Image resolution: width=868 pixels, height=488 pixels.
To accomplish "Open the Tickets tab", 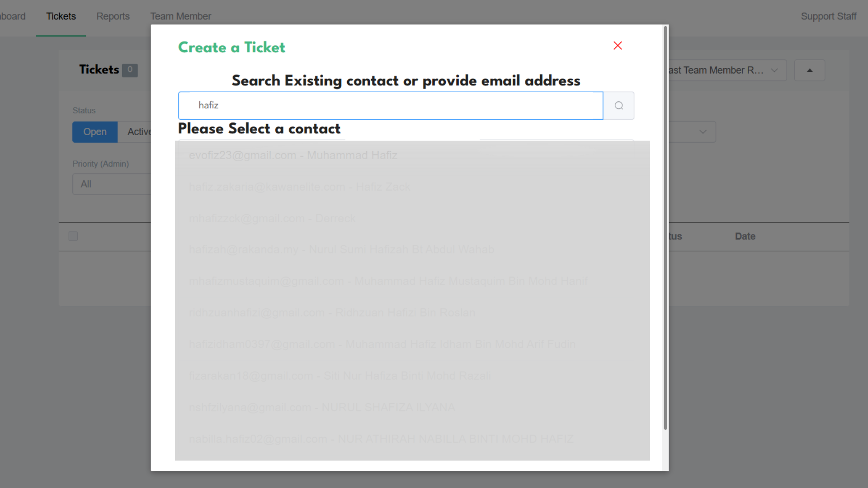I will 61,17.
